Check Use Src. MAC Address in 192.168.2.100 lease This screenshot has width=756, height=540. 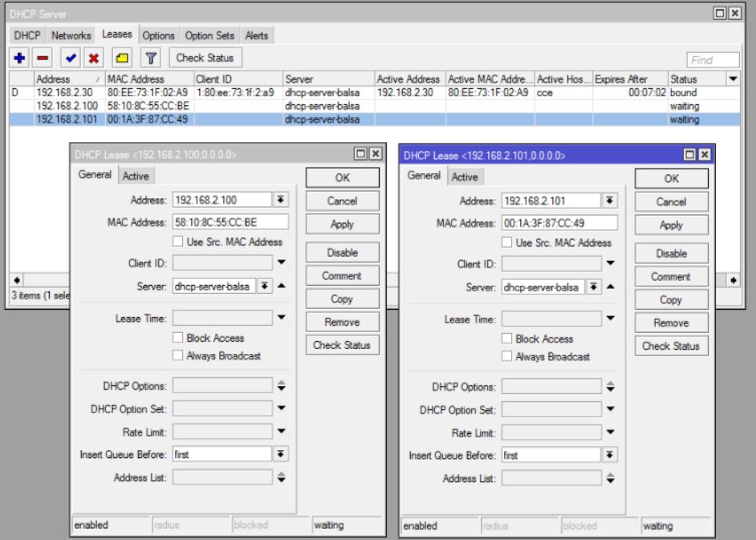[178, 242]
